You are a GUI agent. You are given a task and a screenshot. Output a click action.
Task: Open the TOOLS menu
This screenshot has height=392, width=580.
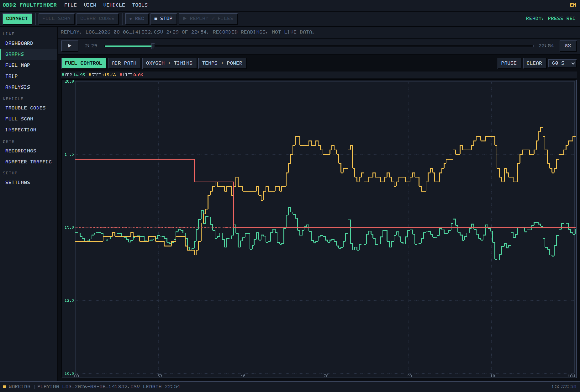(140, 5)
